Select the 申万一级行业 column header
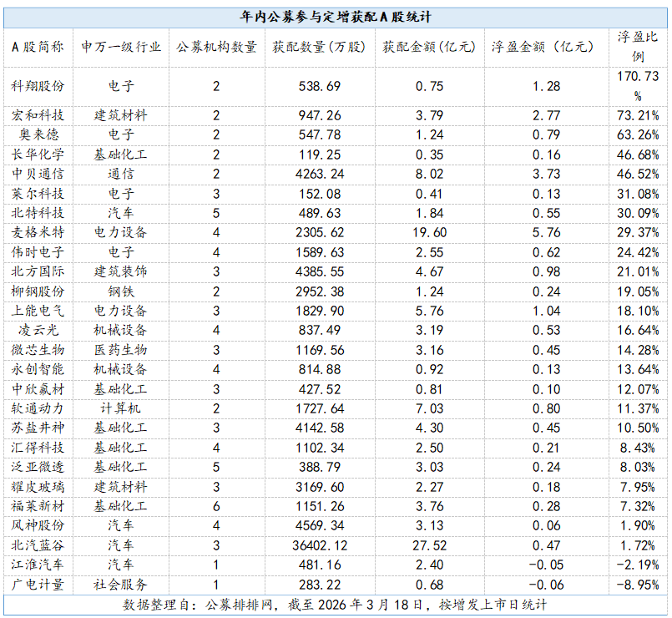Image resolution: width=672 pixels, height=618 pixels. [x=121, y=48]
